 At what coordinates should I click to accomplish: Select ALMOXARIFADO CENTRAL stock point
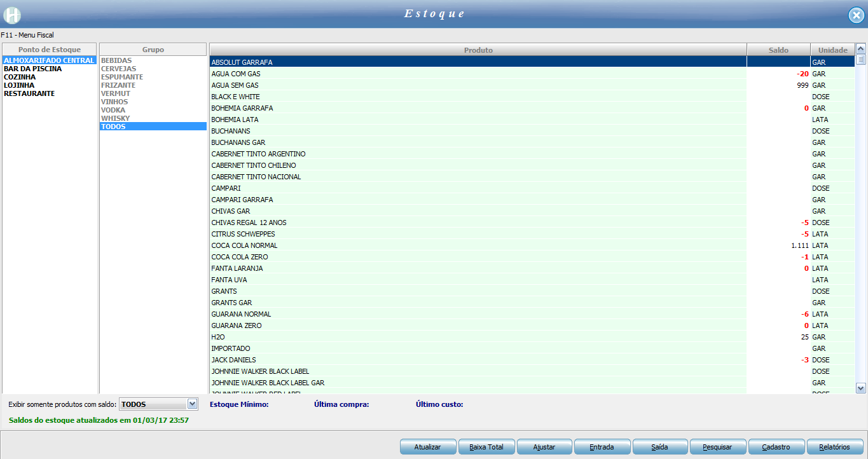point(49,60)
